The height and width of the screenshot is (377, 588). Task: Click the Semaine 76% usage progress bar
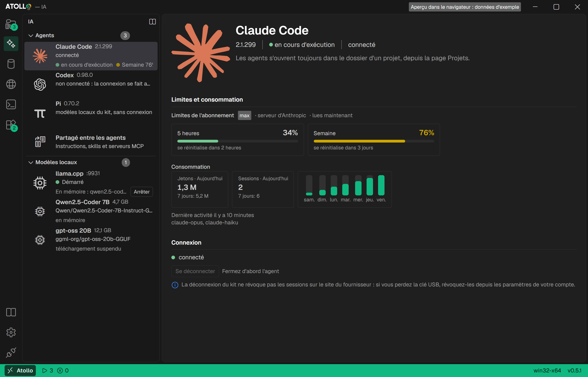pos(374,141)
